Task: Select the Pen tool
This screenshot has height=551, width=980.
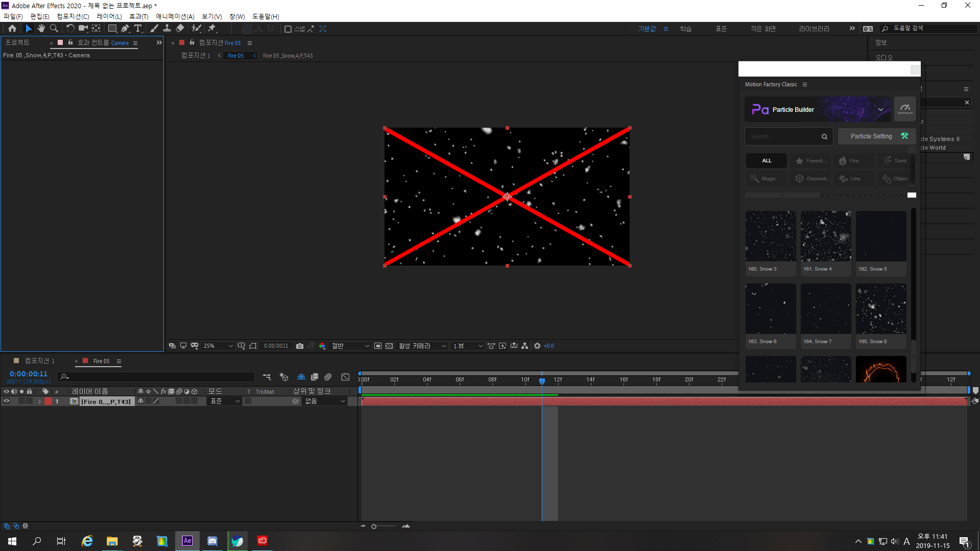Action: click(x=126, y=28)
